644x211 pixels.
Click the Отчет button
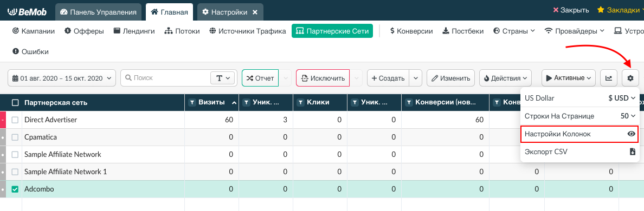260,78
